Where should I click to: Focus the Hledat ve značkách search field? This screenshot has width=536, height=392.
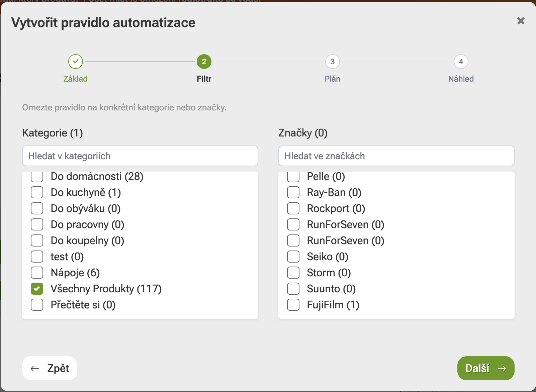pos(396,156)
